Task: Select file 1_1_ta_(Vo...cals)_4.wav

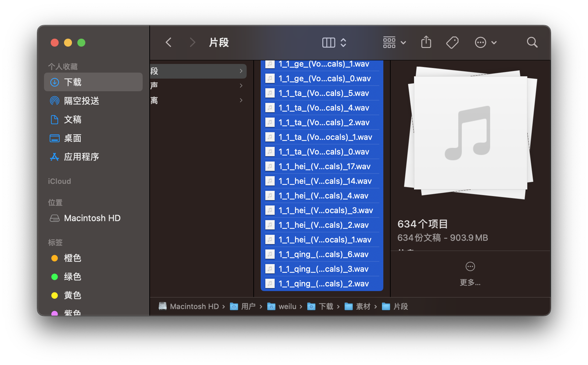Action: point(322,108)
